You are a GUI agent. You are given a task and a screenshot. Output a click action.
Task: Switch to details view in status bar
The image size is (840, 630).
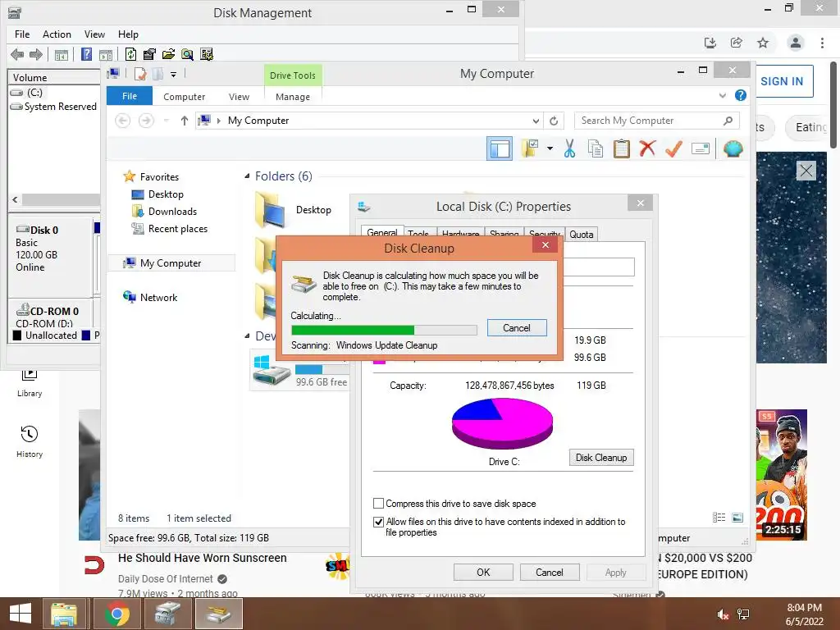719,518
